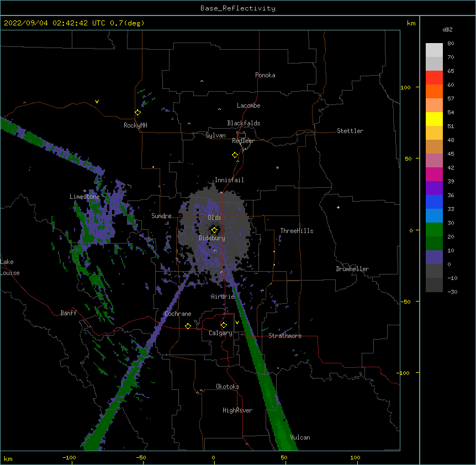Click the ThreeHills town label
The width and height of the screenshot is (476, 465).
tap(297, 231)
